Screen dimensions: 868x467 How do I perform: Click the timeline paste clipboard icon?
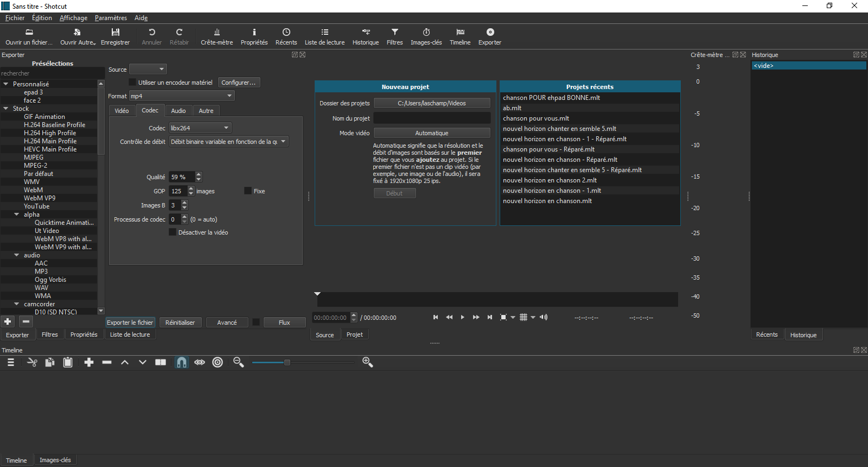point(68,362)
